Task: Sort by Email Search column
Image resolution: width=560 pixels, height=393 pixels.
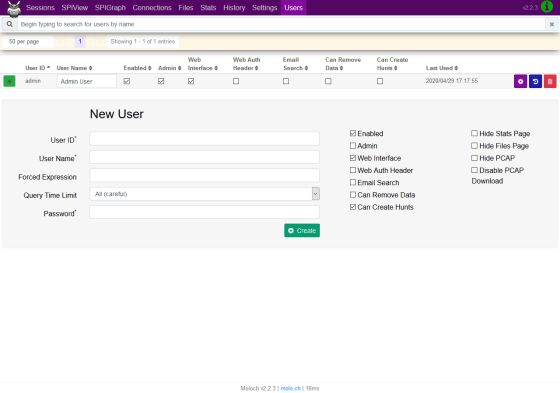Action: point(295,64)
